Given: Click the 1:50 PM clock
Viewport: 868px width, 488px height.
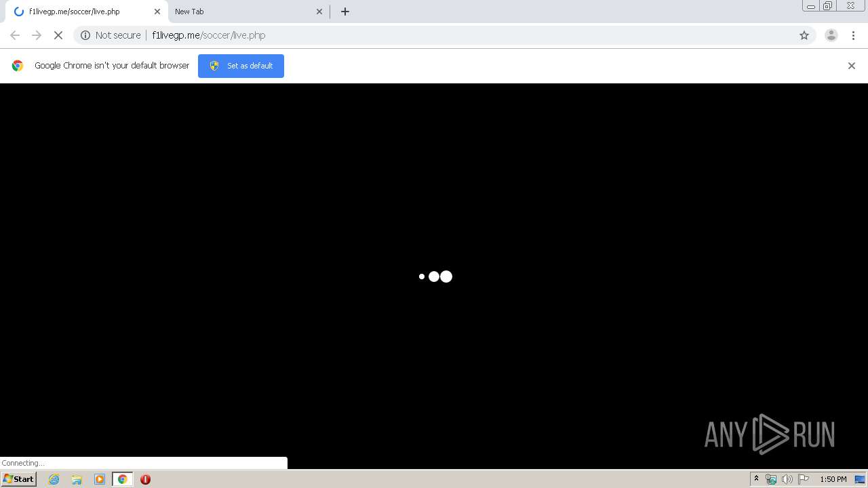Looking at the screenshot, I should point(833,479).
